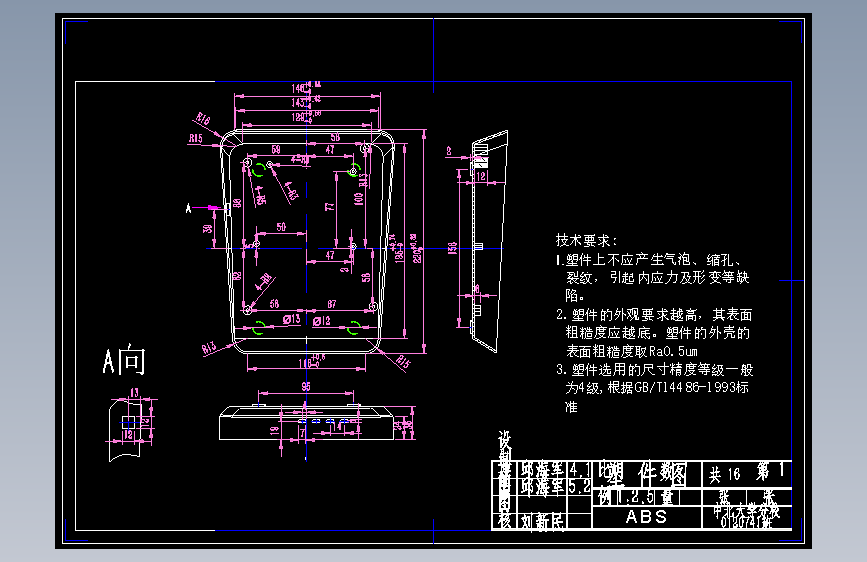
Task: Select the '1.2.5' scale value in title block
Action: (x=634, y=497)
